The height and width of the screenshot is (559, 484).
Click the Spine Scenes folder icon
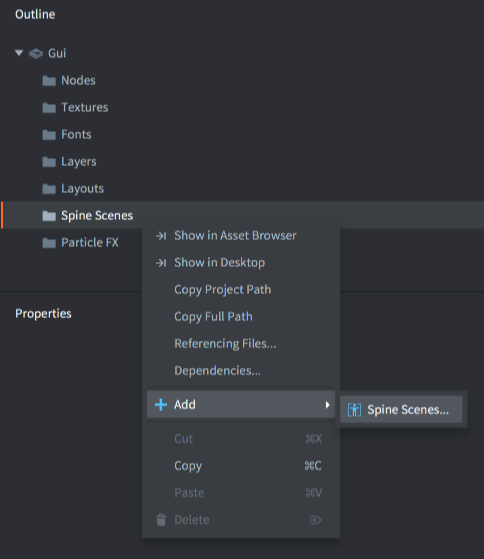pos(49,216)
